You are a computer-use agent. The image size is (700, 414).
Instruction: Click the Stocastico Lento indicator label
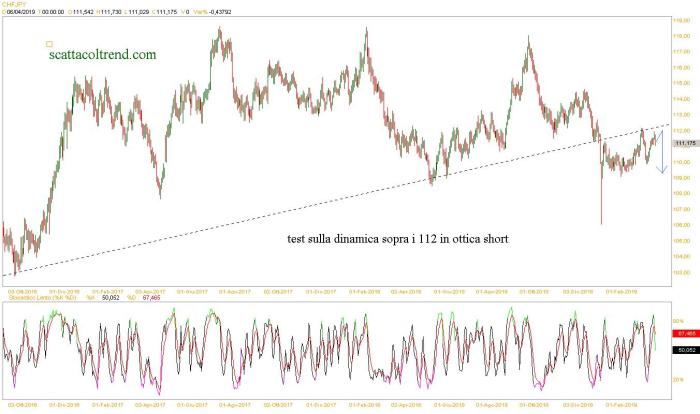[42, 297]
